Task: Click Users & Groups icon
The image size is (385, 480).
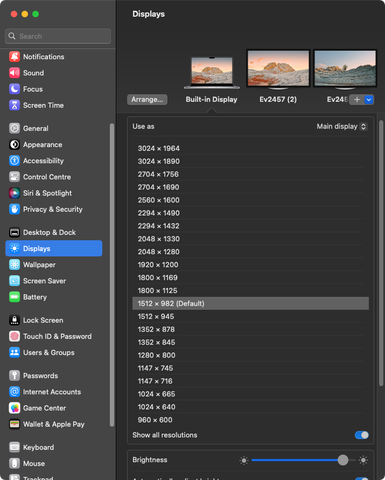Action: click(x=14, y=353)
